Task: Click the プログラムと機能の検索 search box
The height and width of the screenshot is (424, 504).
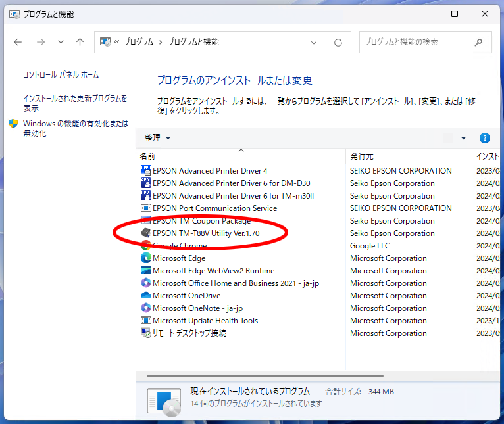Action: [418, 42]
